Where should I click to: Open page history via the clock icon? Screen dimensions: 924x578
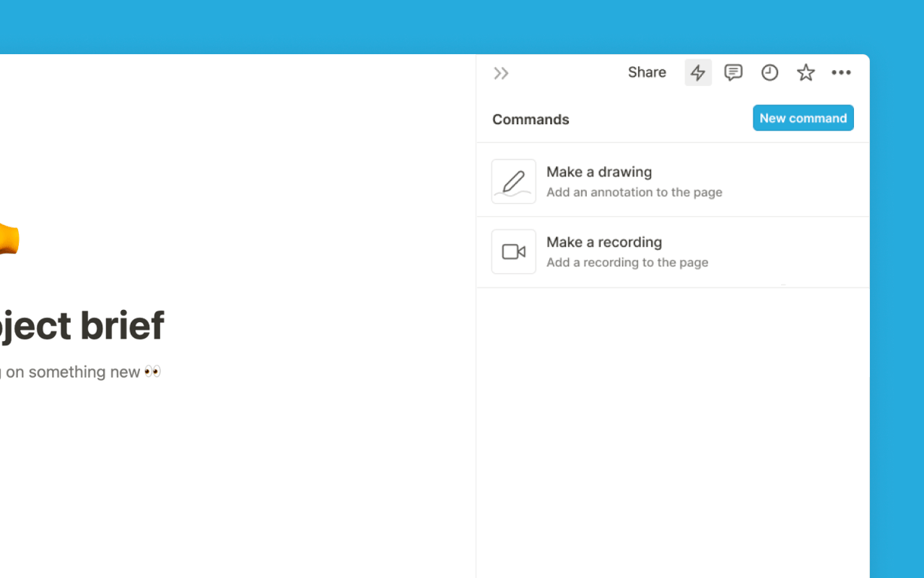769,72
